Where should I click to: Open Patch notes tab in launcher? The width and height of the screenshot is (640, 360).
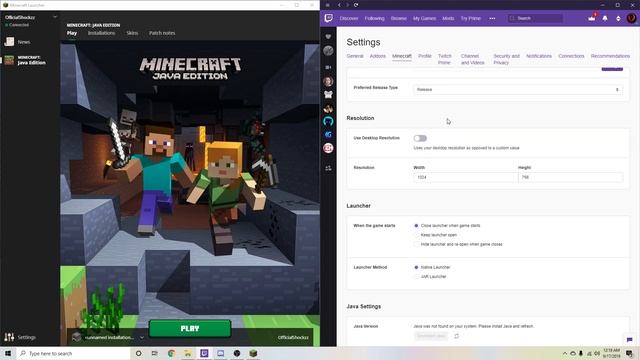coord(162,33)
